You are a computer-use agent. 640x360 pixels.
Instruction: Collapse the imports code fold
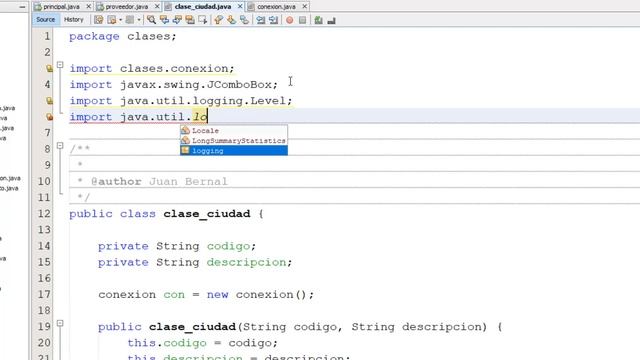click(x=60, y=64)
